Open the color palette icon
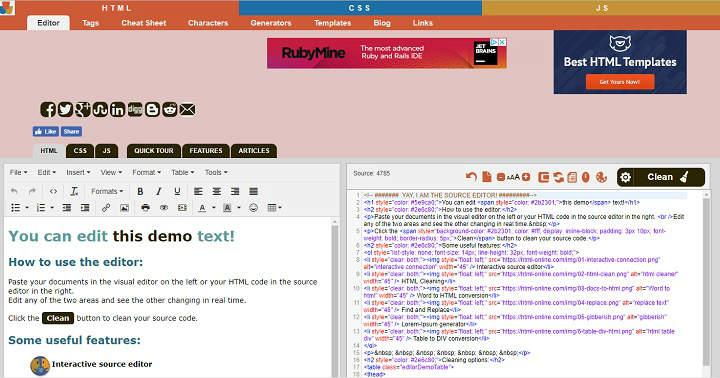 [601, 177]
